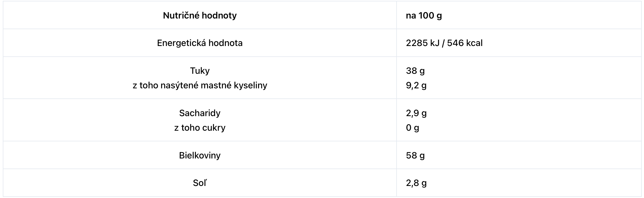Screen dimensions: 644x198
Task: Select the "2,9 g" carbohydrate value
Action: pos(416,113)
